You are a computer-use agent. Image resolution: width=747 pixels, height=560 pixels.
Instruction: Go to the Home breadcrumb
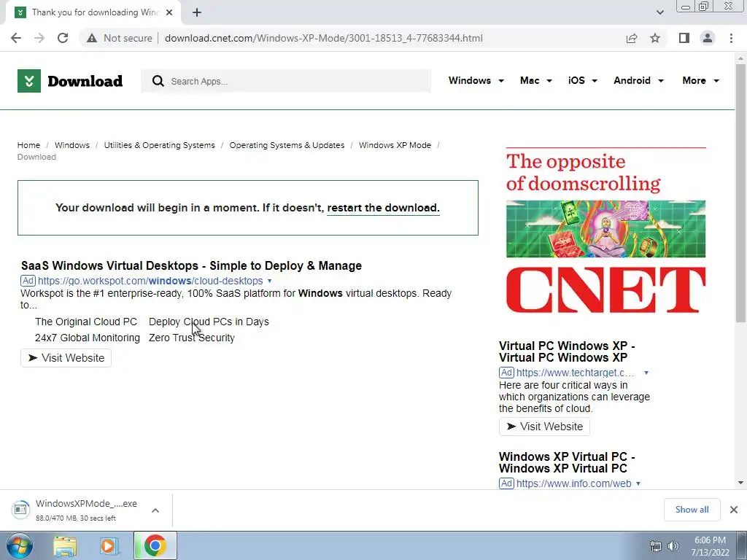(x=28, y=145)
